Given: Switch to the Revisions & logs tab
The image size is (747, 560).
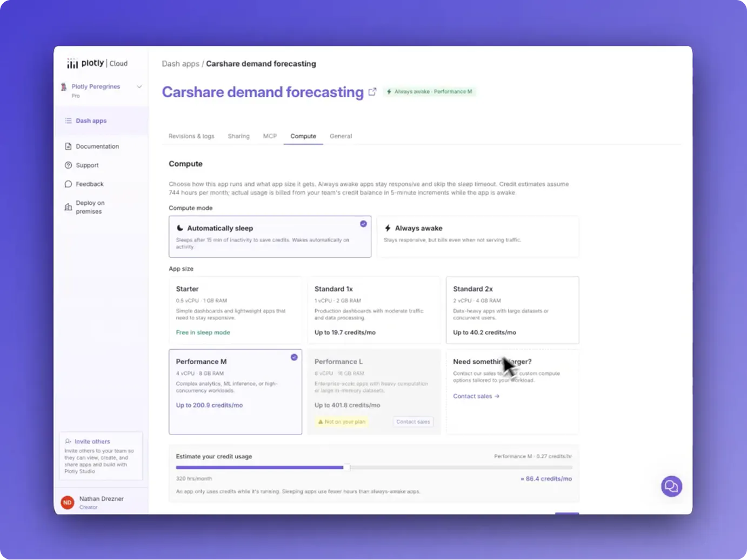Looking at the screenshot, I should (191, 136).
